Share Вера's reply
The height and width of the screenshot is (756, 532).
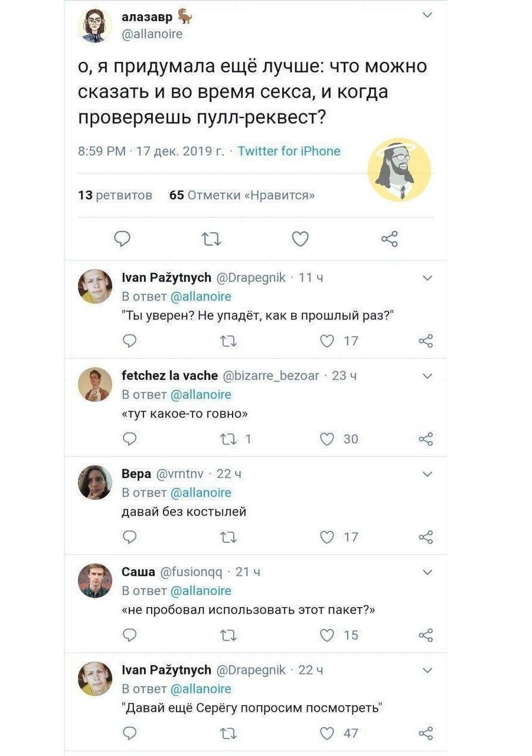click(426, 537)
